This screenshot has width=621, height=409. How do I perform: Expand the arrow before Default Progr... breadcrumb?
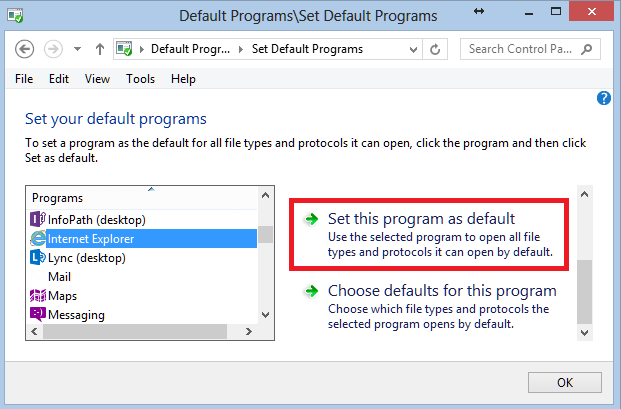(141, 49)
